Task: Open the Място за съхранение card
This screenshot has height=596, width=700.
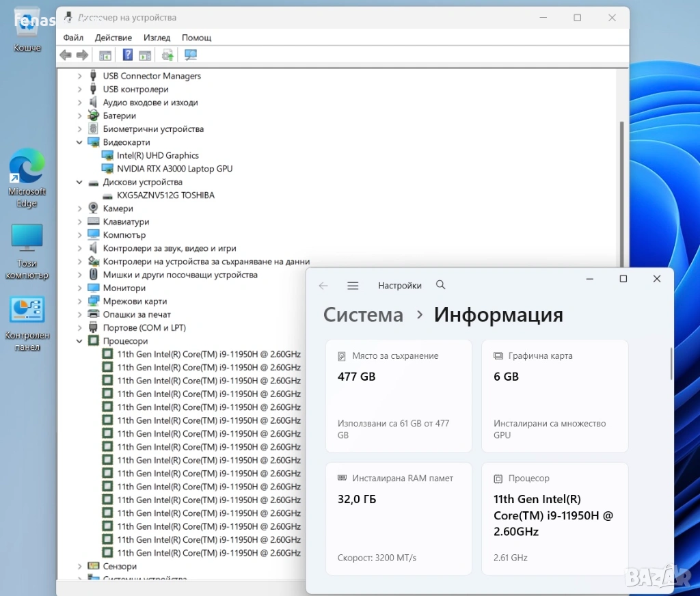Action: pos(399,396)
